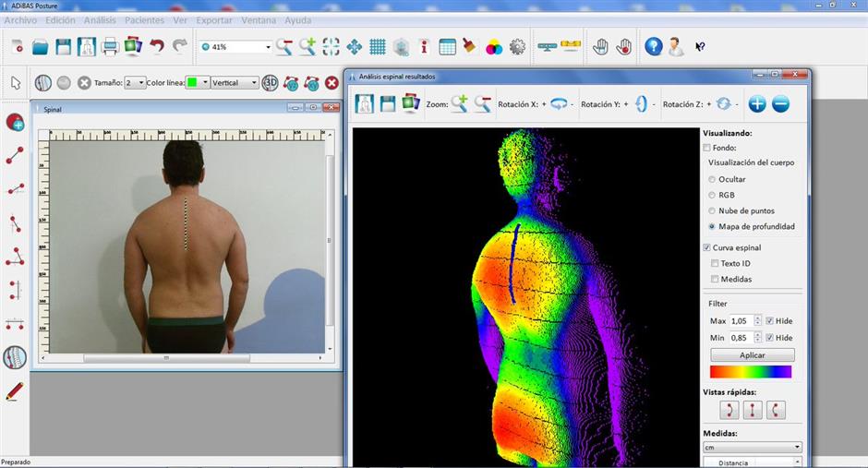Open the Archivo menu
The width and height of the screenshot is (868, 468).
20,20
